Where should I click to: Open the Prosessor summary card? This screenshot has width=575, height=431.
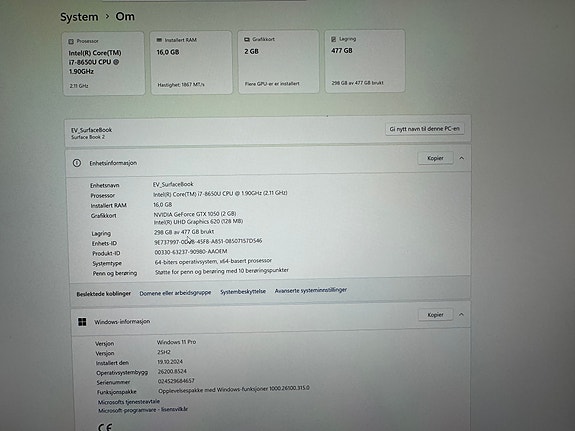click(104, 64)
